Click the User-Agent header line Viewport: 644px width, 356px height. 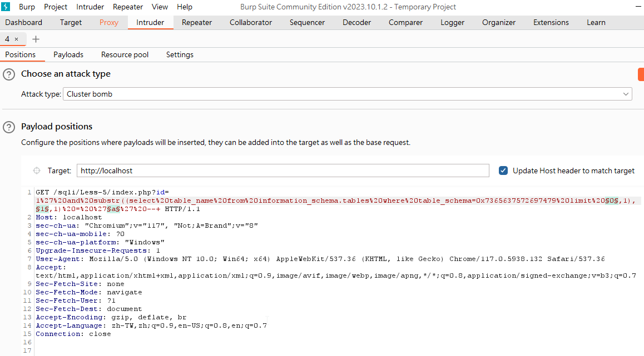coord(320,259)
